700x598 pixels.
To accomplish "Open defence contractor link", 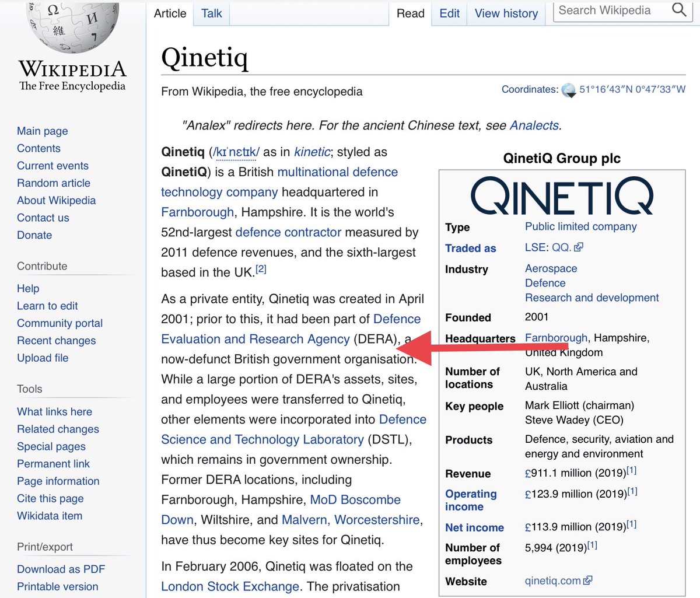I will click(288, 232).
